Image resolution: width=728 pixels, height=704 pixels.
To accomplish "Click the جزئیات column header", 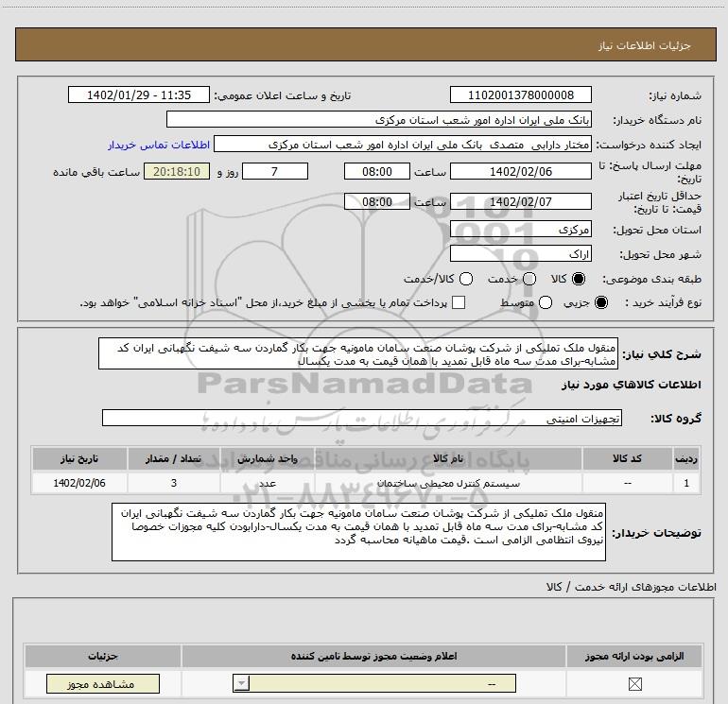I will [x=103, y=656].
